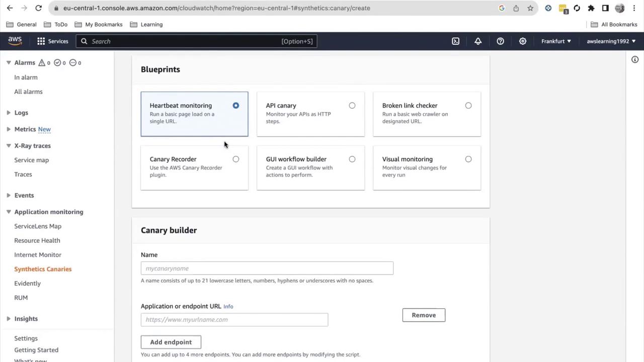Click the Add endpoint button
The height and width of the screenshot is (362, 644).
[x=171, y=342]
